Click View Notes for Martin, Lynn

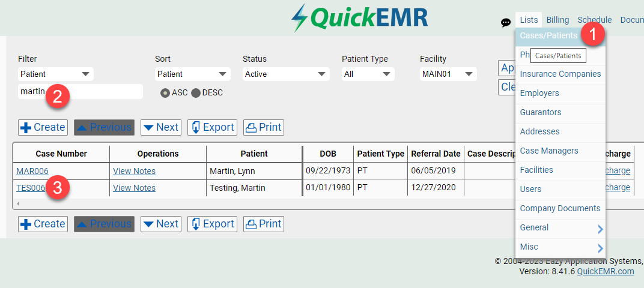[135, 171]
